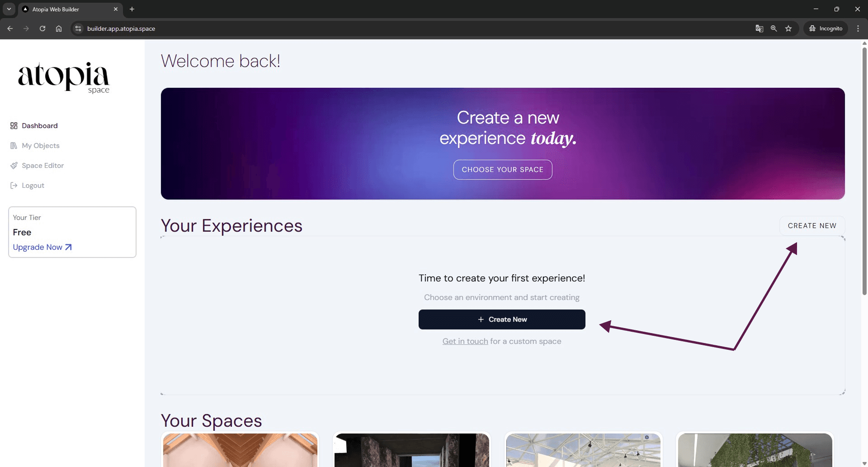Select the wooden ceiling space thumbnail

(240, 450)
